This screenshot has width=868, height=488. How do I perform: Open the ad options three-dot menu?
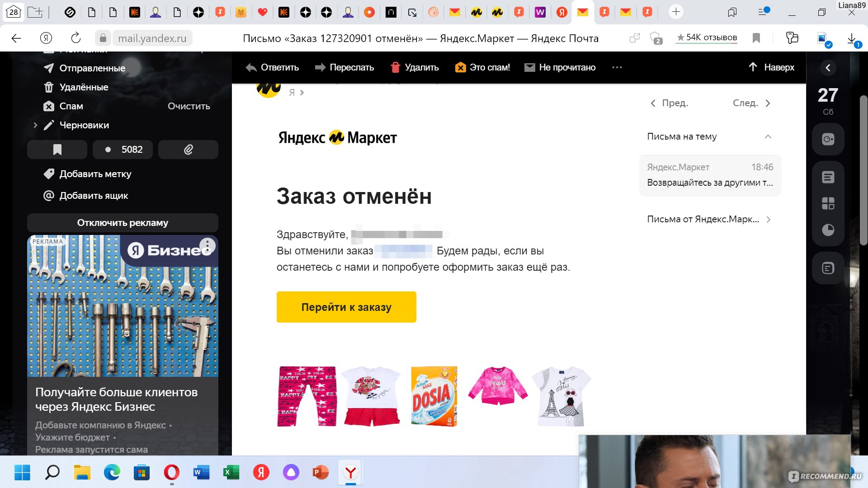[x=208, y=246]
